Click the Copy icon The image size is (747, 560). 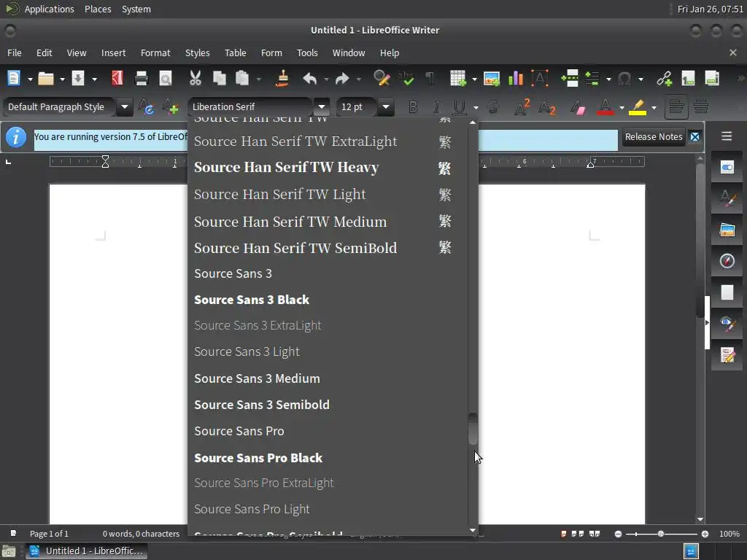(219, 78)
